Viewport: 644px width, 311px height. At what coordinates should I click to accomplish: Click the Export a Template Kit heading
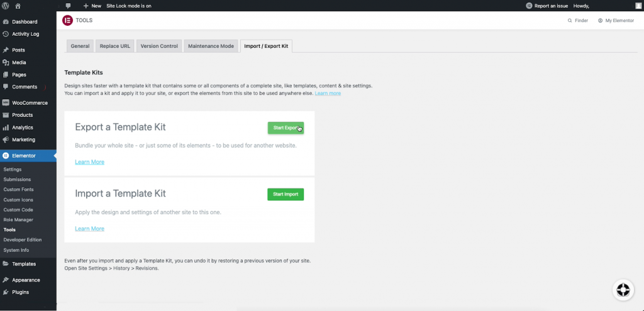coord(120,127)
